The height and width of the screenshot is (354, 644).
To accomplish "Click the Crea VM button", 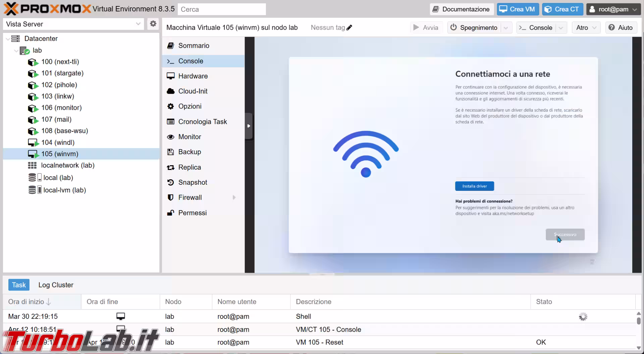I will click(518, 9).
